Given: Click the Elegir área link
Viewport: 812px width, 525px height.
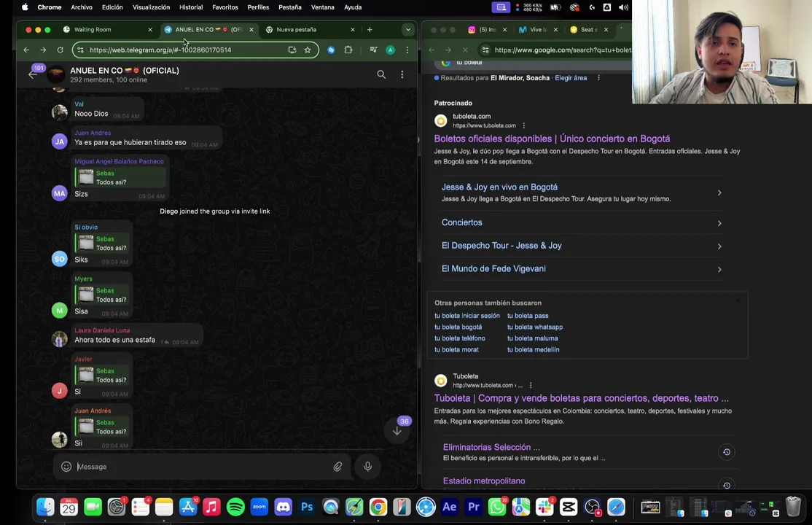Looking at the screenshot, I should [x=571, y=78].
